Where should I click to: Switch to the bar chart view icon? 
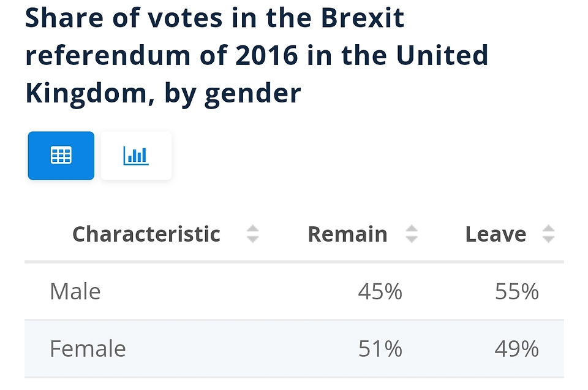(x=136, y=155)
